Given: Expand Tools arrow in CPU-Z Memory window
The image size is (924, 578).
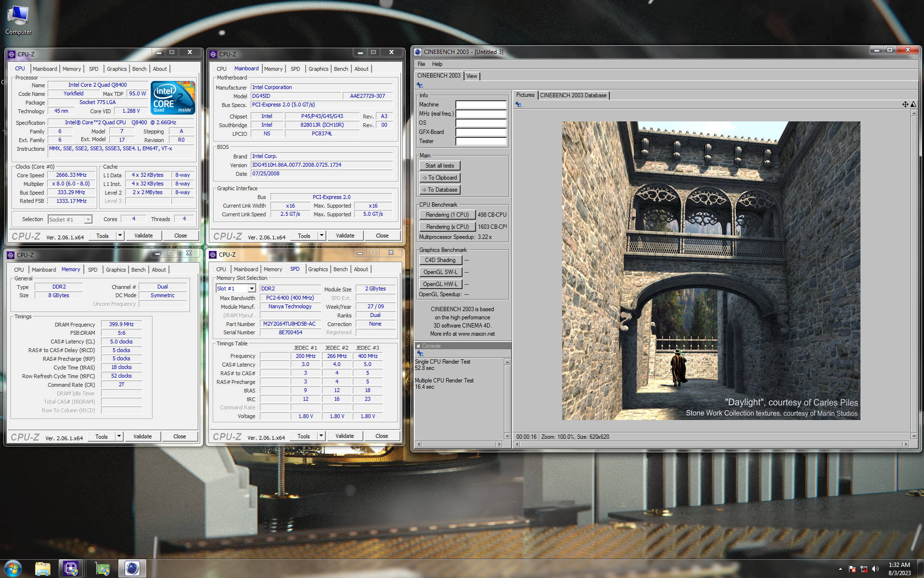Looking at the screenshot, I should pos(119,436).
